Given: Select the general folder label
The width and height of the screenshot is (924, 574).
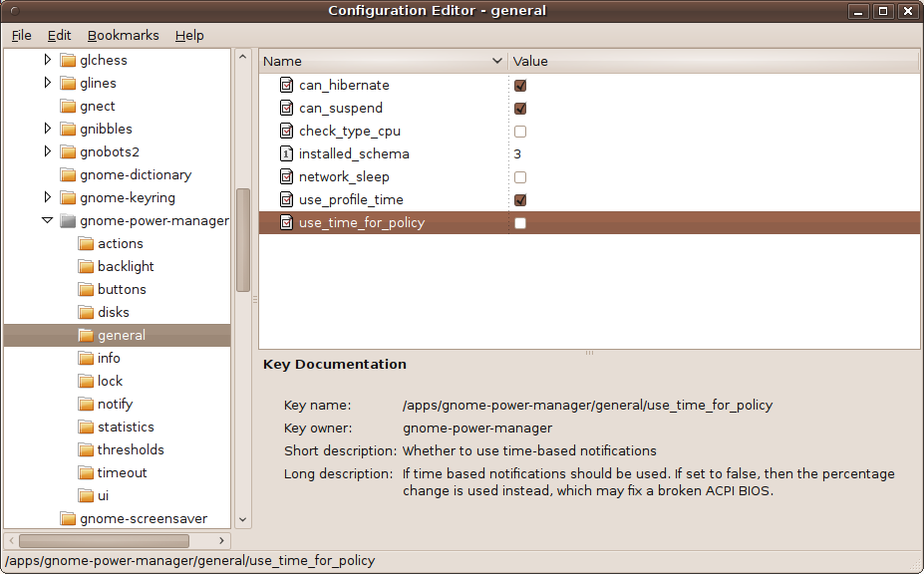Looking at the screenshot, I should click(x=122, y=335).
